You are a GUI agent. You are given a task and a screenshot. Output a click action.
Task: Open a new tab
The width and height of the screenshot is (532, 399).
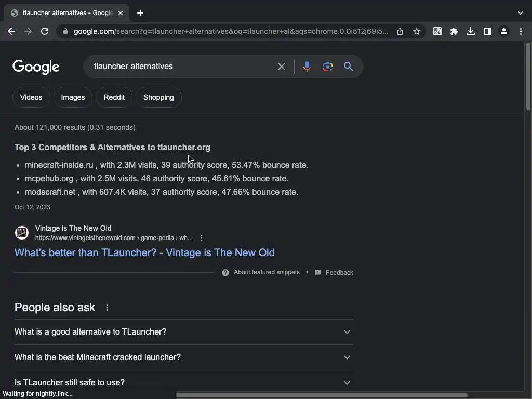pos(140,13)
